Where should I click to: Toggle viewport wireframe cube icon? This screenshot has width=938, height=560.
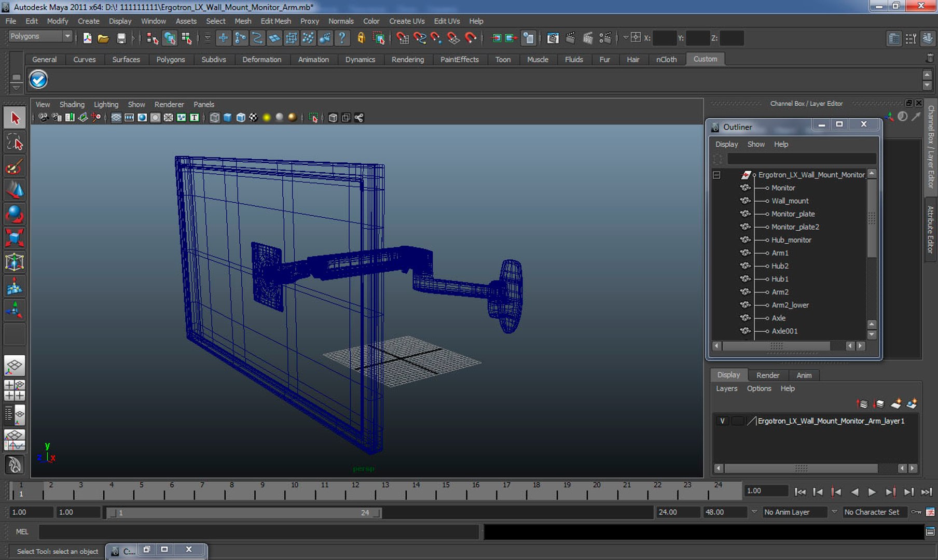click(x=215, y=118)
